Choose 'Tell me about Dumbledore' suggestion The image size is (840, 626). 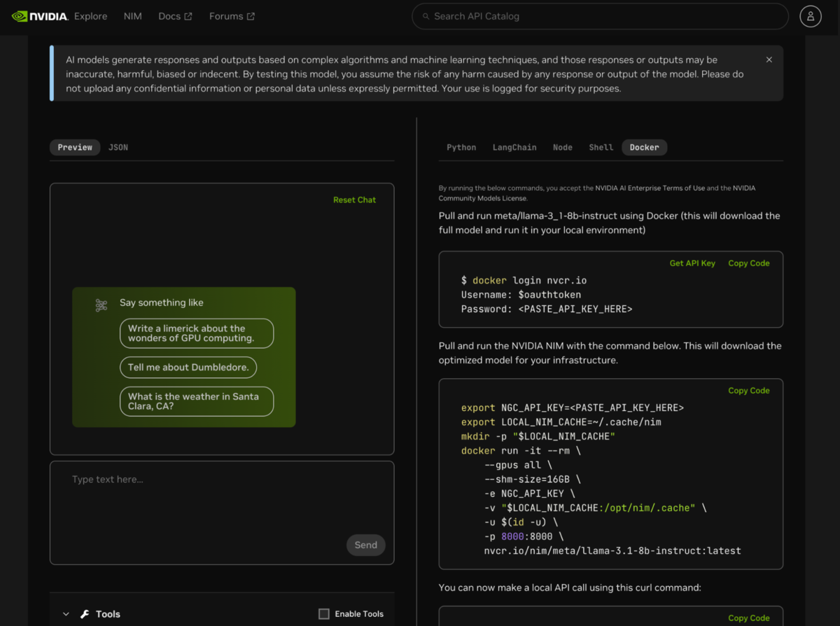click(188, 367)
